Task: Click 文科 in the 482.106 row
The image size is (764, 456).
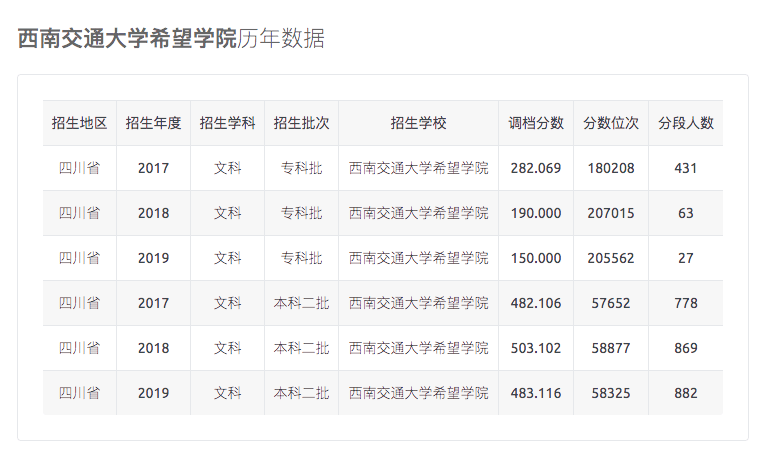Action: point(228,303)
